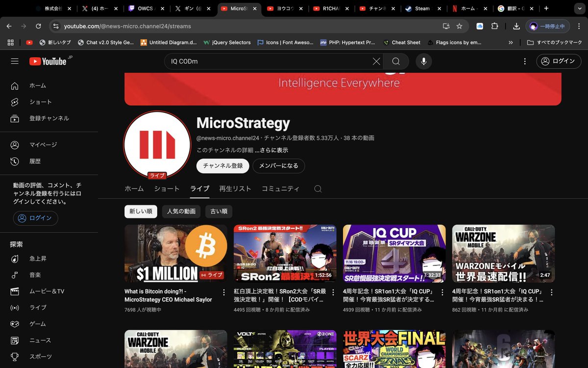Go to 登録チャンネル in the sidebar
This screenshot has width=588, height=368.
click(49, 118)
